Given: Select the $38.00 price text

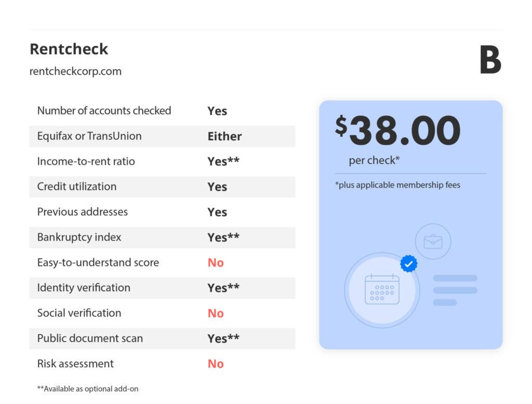Looking at the screenshot, I should point(397,130).
